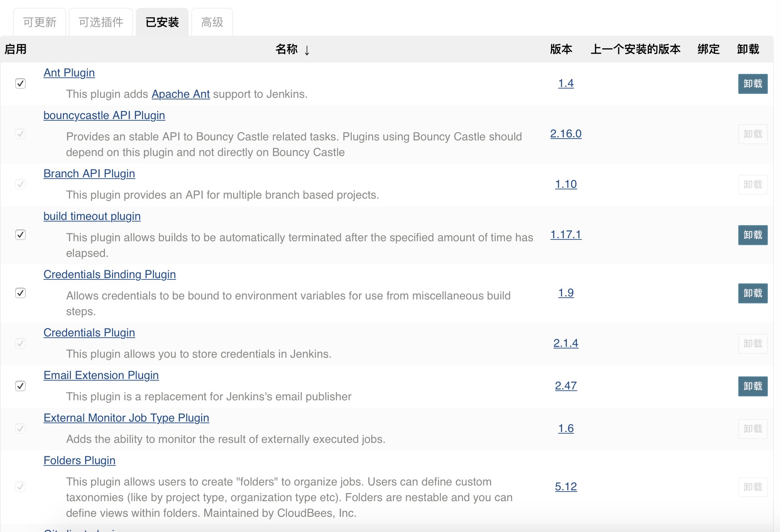The height and width of the screenshot is (532, 780).
Task: Follow the Apache Ant hyperlink
Action: 180,94
